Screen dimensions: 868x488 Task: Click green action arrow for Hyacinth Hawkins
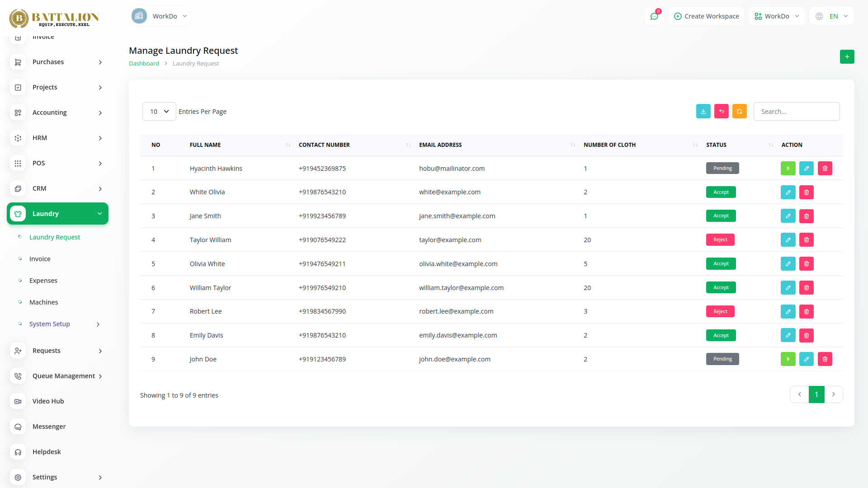coord(788,169)
